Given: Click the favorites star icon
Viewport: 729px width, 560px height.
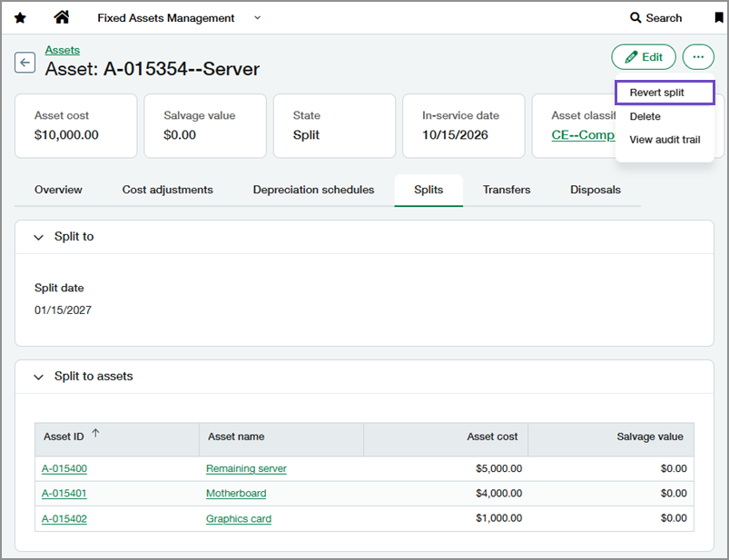Looking at the screenshot, I should coord(20,18).
